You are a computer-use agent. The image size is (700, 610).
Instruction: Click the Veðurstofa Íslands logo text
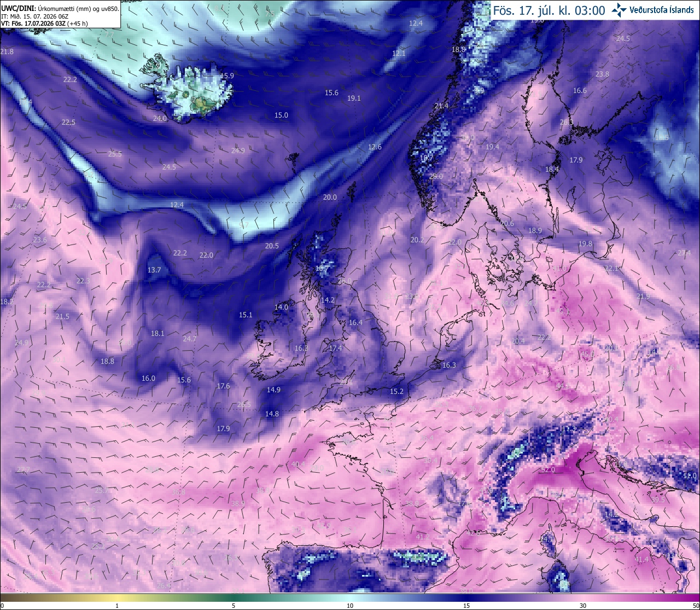click(662, 10)
